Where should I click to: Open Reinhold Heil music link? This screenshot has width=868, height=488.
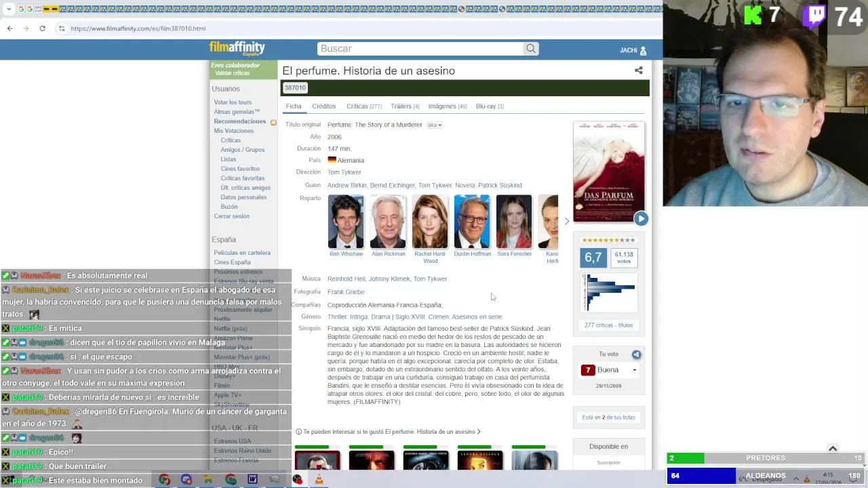(346, 279)
